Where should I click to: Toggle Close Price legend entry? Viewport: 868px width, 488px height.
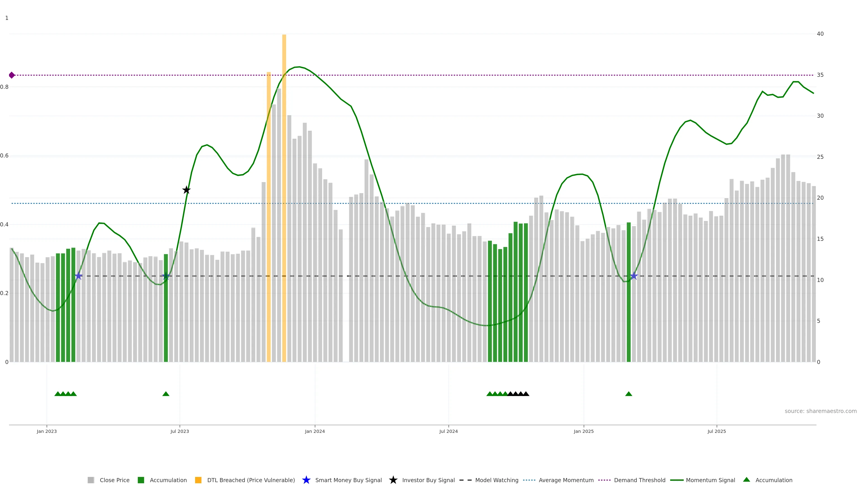tap(114, 480)
